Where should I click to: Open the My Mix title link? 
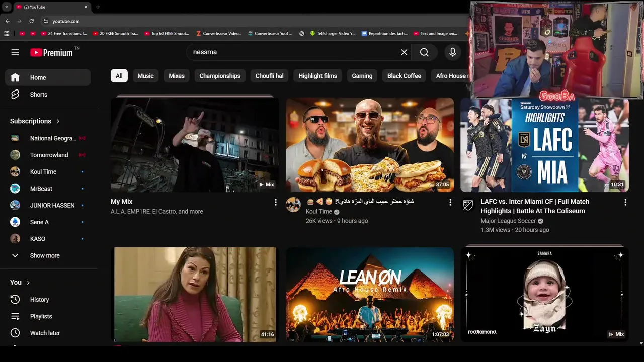coord(122,202)
